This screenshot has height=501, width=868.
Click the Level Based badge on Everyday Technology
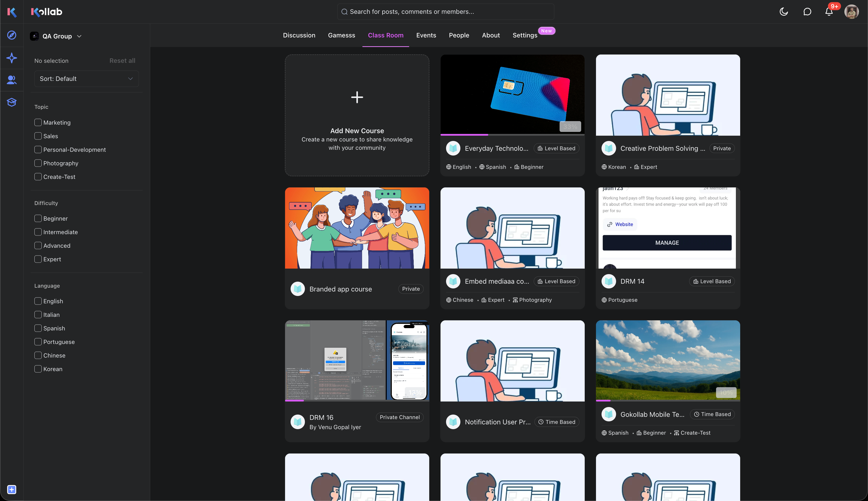pos(556,148)
